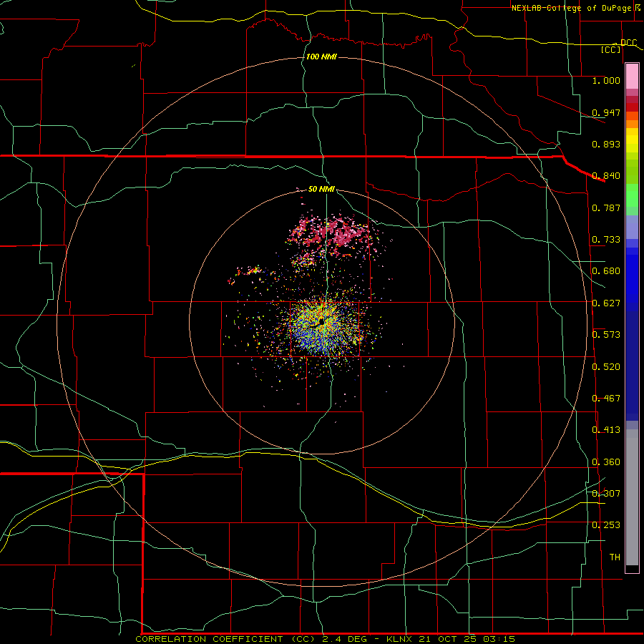
Task: Click the KLNX radar site identifier
Action: pos(399,639)
